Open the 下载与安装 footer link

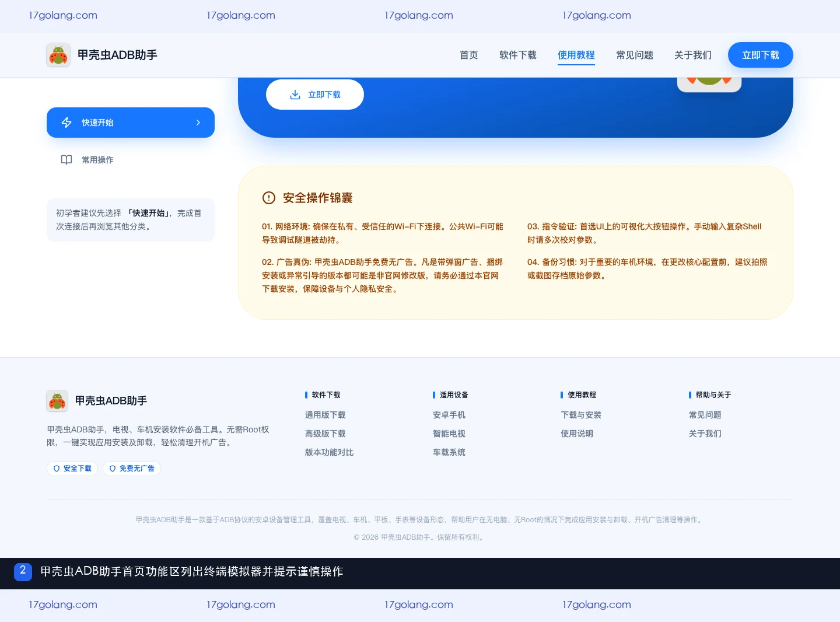tap(581, 415)
